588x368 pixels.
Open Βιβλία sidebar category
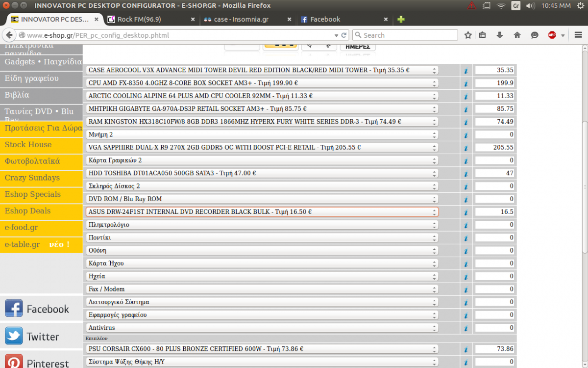41,95
